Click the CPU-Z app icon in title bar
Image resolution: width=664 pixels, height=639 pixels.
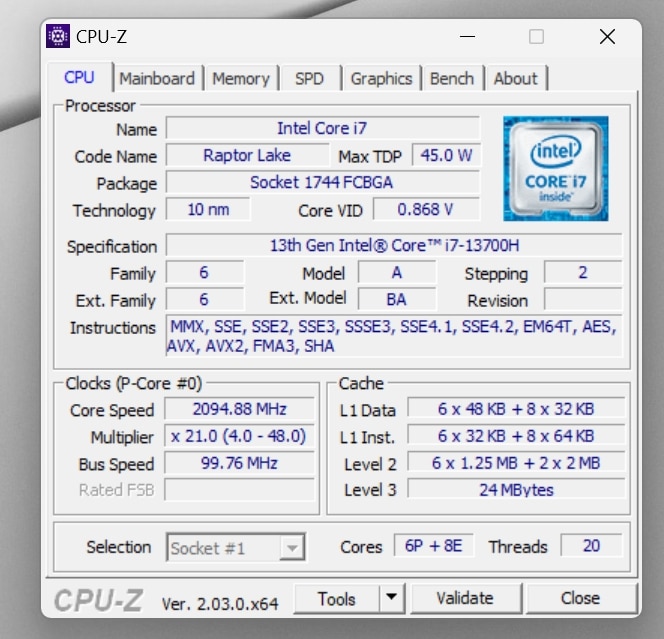tap(59, 37)
